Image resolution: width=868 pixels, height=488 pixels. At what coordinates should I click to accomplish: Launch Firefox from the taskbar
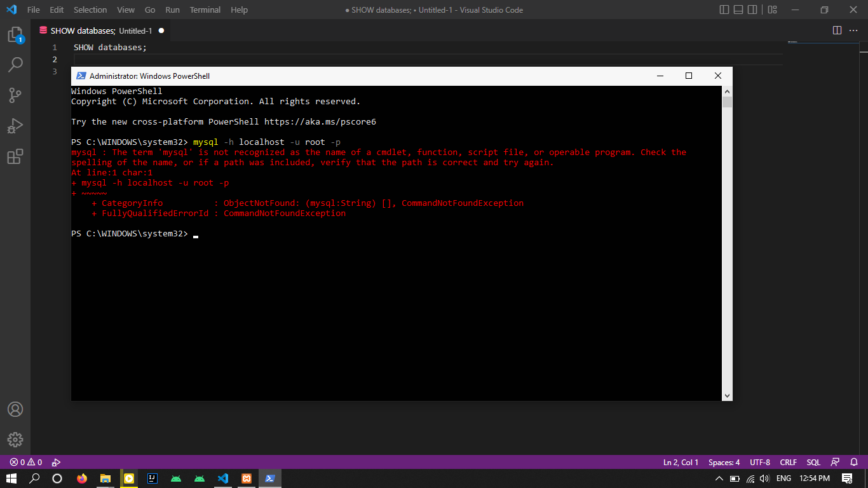[x=82, y=478]
